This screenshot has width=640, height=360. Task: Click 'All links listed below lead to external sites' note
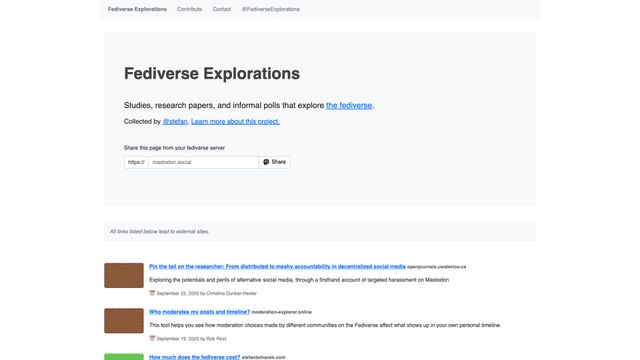(159, 231)
